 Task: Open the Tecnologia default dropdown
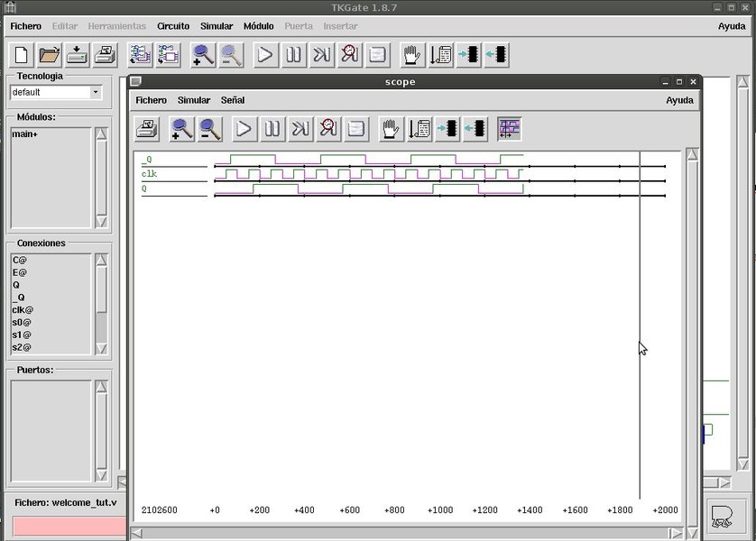coord(96,92)
